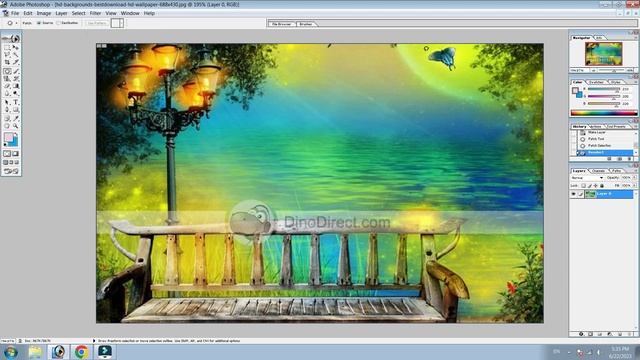Select the Rectangular Marquee tool
The image size is (640, 360).
pyautogui.click(x=7, y=47)
